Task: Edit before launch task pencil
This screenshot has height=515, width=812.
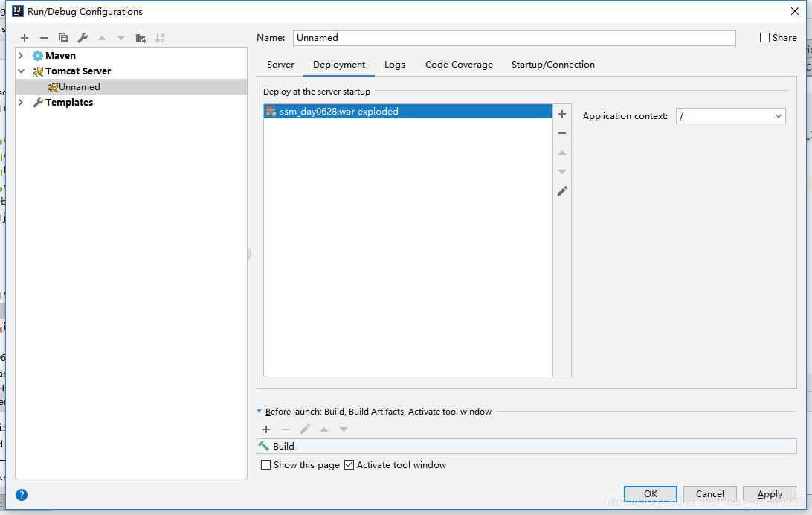Action: (305, 429)
